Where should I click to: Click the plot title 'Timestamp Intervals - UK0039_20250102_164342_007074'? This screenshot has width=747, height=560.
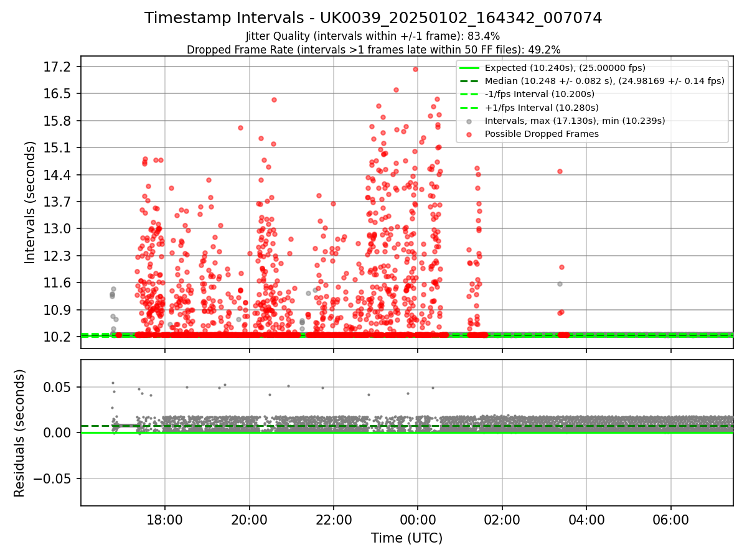click(x=373, y=18)
